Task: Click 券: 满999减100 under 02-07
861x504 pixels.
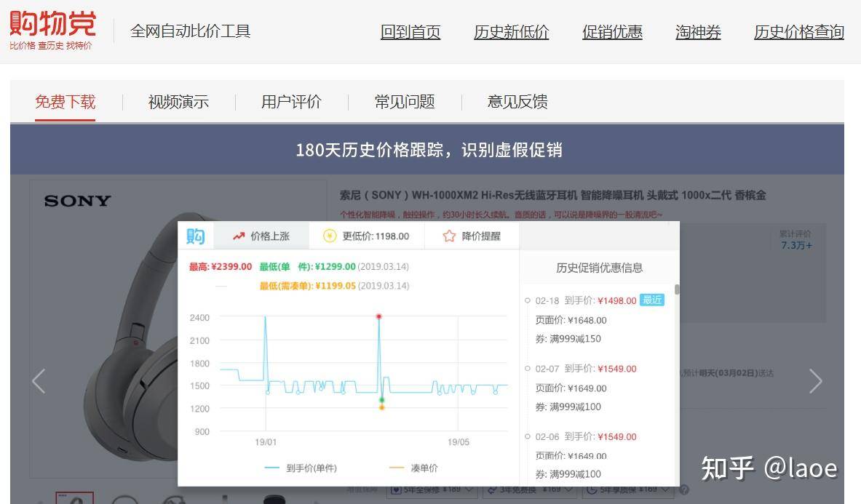Action: (x=568, y=407)
